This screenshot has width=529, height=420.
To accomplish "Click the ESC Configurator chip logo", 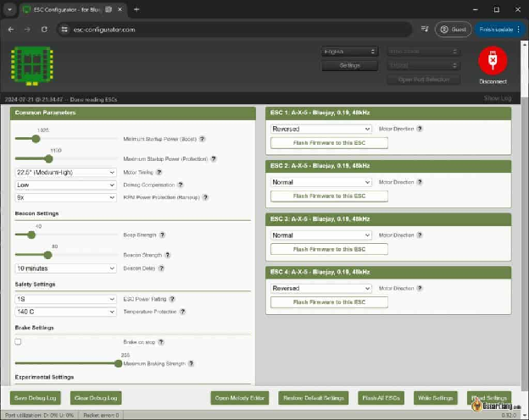I will 29,65.
